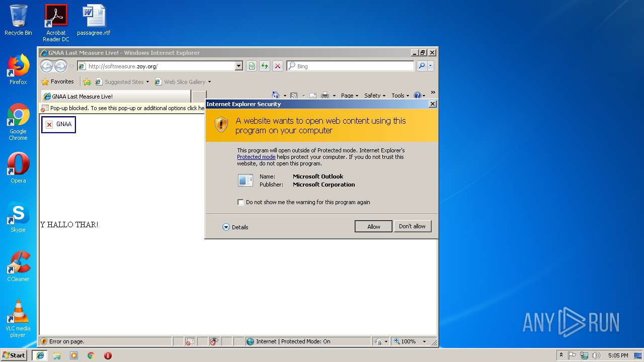Open the passagree.rtf desktop file

pyautogui.click(x=94, y=20)
